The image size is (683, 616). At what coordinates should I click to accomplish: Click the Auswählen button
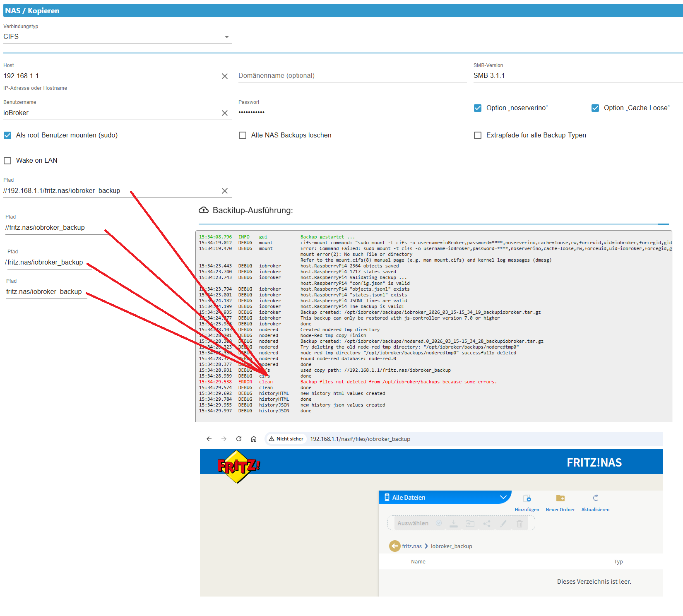point(413,523)
